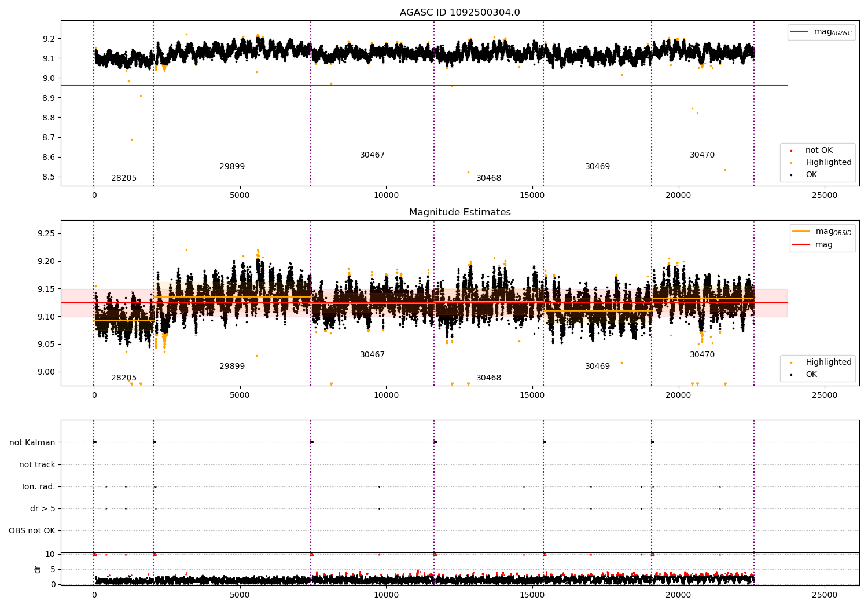Click obsid label 30470 in Magnitude Estimates plot
Viewport: 868px width, 608px height.
tap(702, 355)
